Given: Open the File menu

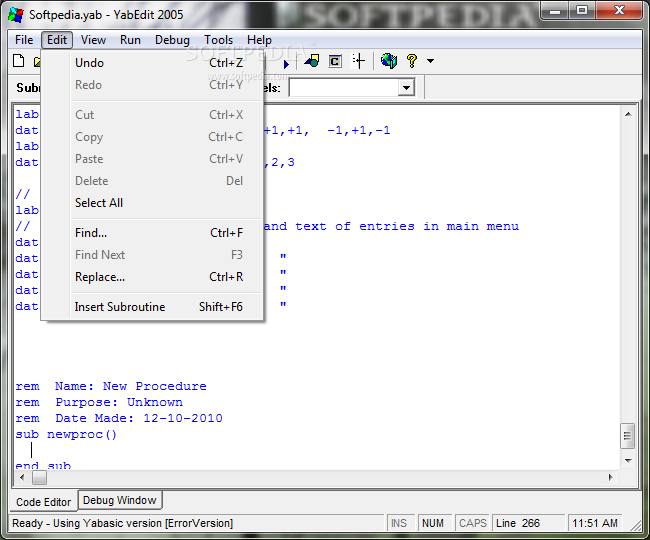Looking at the screenshot, I should (24, 40).
